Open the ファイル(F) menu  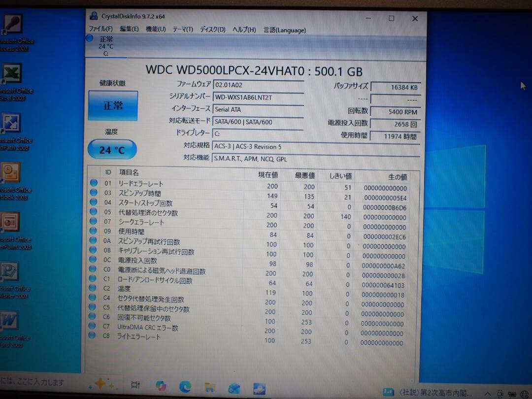100,29
